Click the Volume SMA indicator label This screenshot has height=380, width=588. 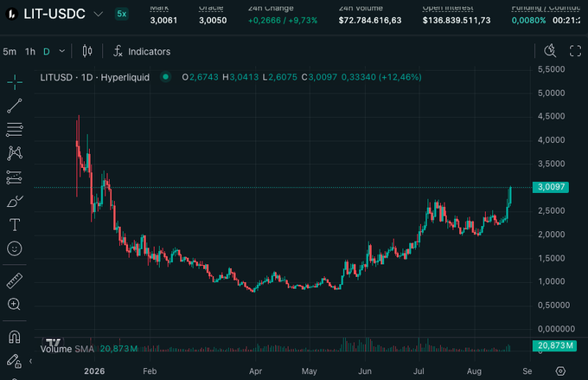point(67,349)
